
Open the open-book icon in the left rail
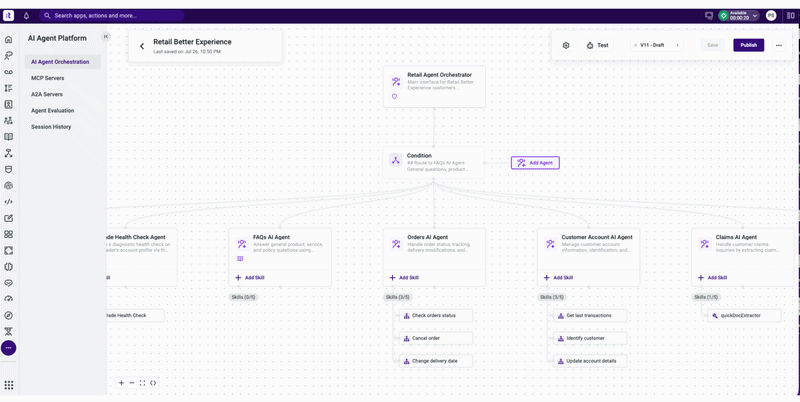click(x=8, y=137)
